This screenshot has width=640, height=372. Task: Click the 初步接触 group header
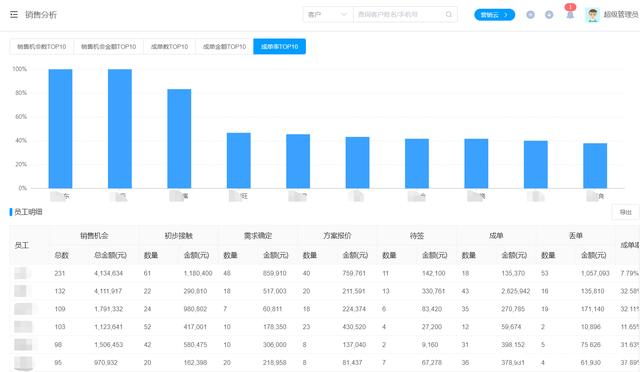pyautogui.click(x=178, y=236)
